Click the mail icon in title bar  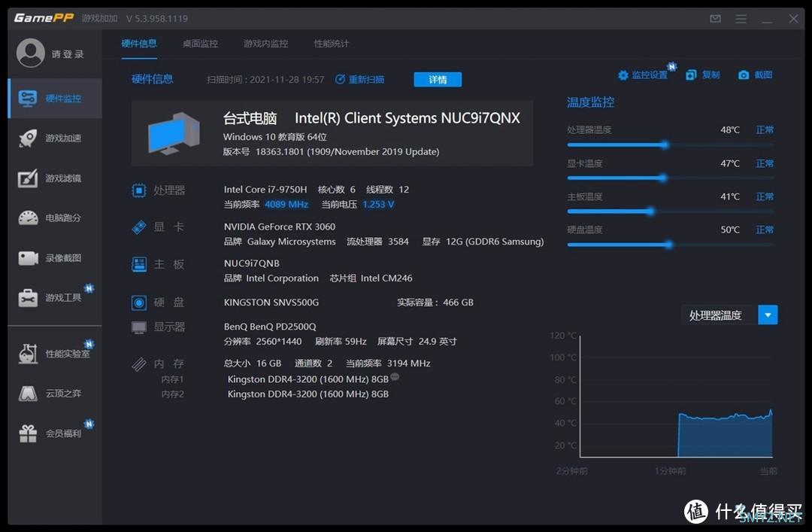click(x=715, y=19)
